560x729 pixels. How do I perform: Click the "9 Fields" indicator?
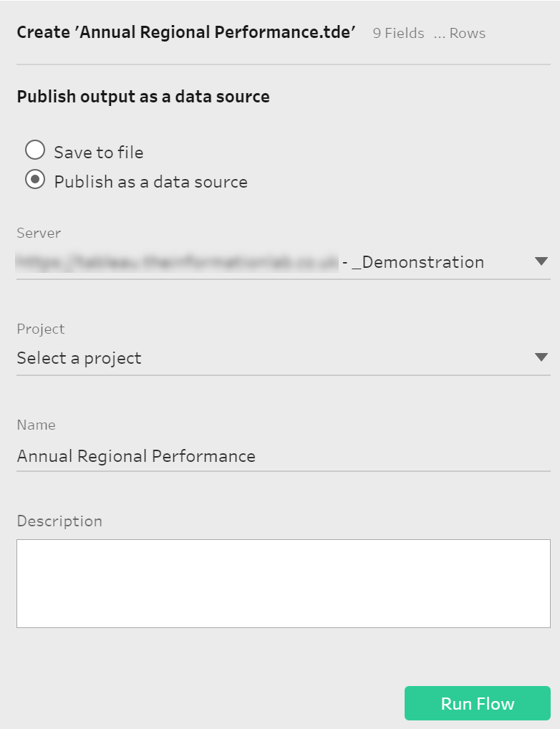(x=399, y=34)
